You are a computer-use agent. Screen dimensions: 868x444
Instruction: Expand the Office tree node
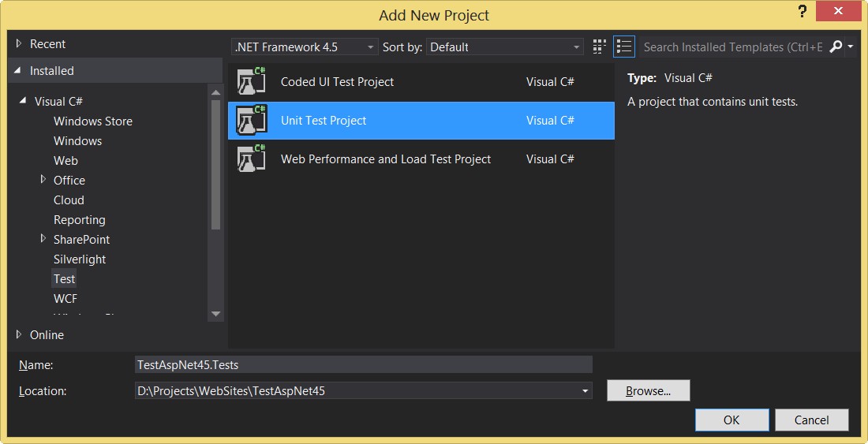click(x=43, y=180)
